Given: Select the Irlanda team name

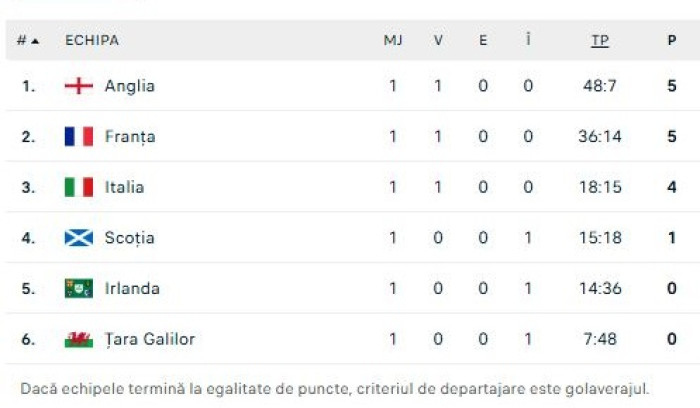Looking at the screenshot, I should coord(132,289).
